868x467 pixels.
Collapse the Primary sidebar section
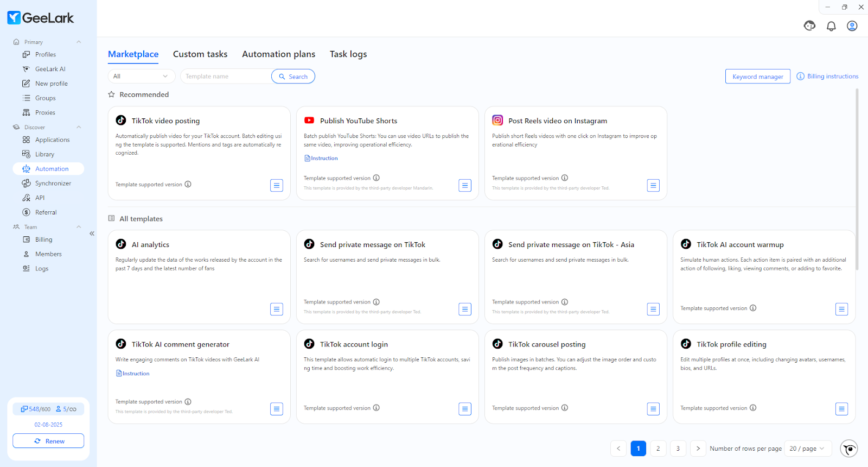click(79, 42)
